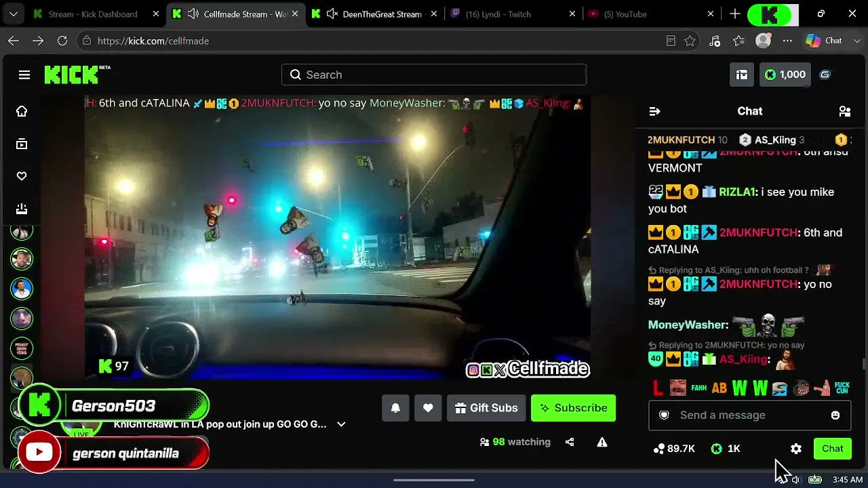Click the red AS_Kiing username in chat

[x=743, y=359]
